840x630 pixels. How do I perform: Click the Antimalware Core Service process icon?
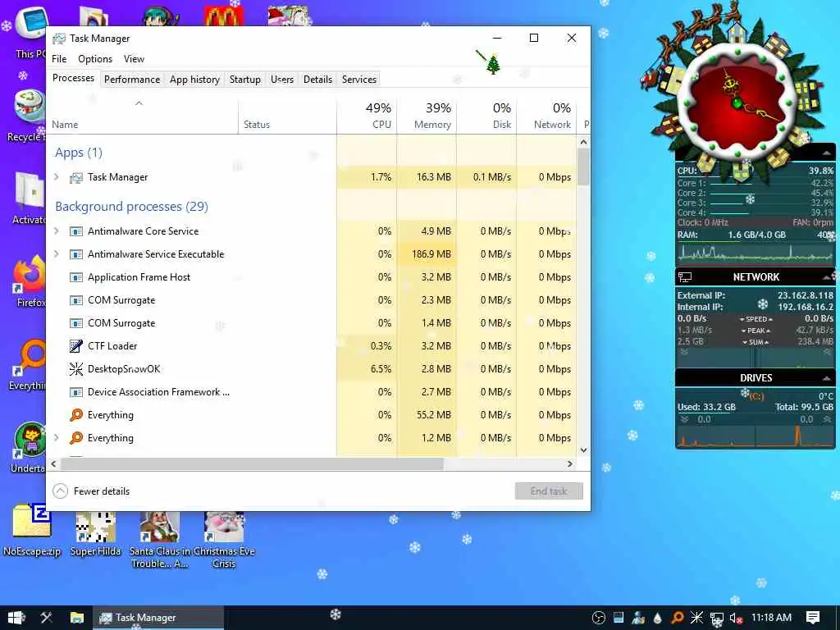[76, 231]
